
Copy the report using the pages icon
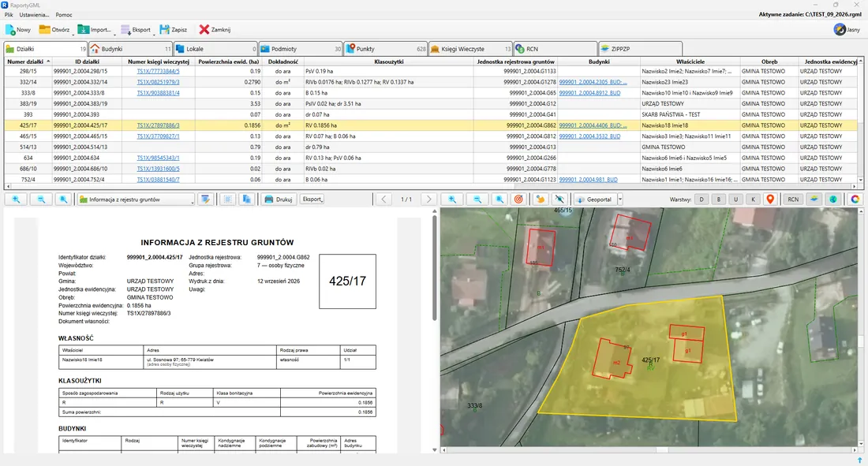click(x=247, y=199)
